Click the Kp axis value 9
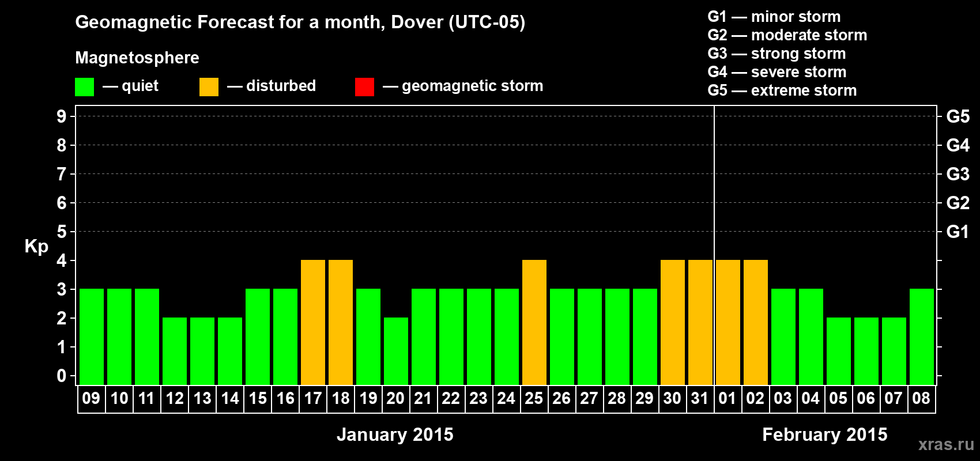 [x=62, y=116]
